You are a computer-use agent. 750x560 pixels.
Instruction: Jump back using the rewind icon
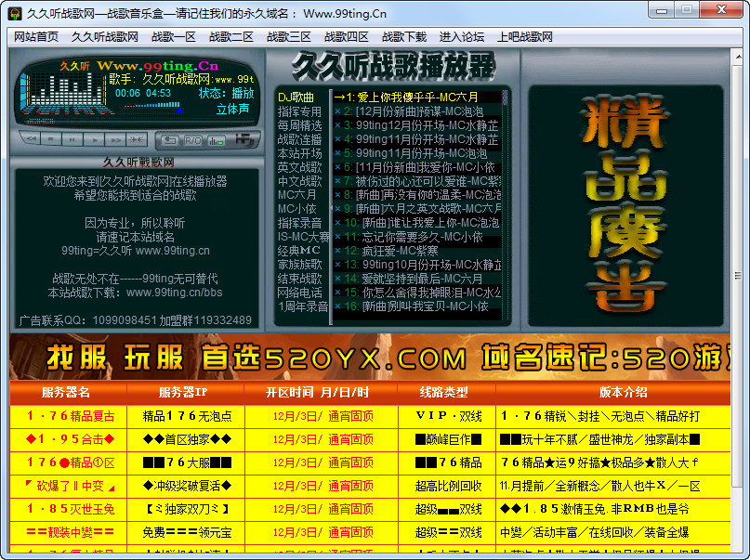32,139
